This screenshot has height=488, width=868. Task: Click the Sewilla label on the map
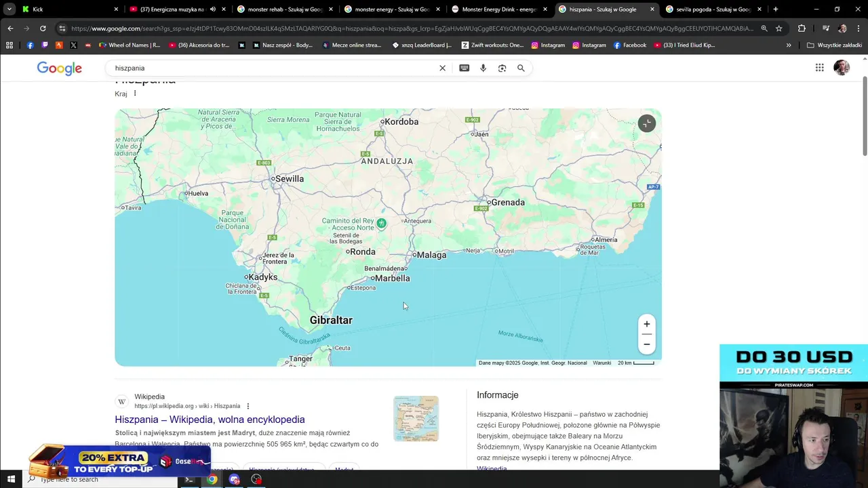[290, 179]
